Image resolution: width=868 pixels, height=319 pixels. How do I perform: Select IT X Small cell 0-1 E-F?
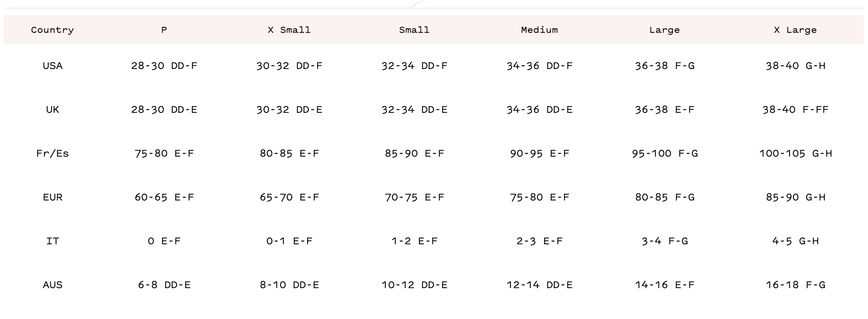click(289, 241)
